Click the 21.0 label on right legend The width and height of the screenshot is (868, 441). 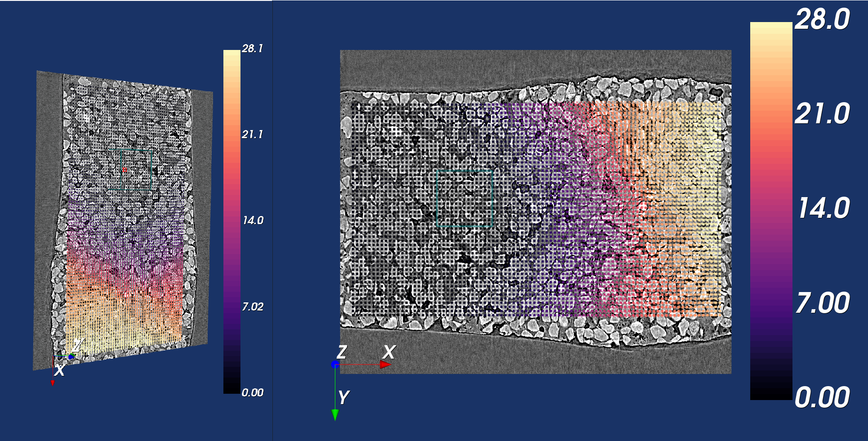pos(822,113)
